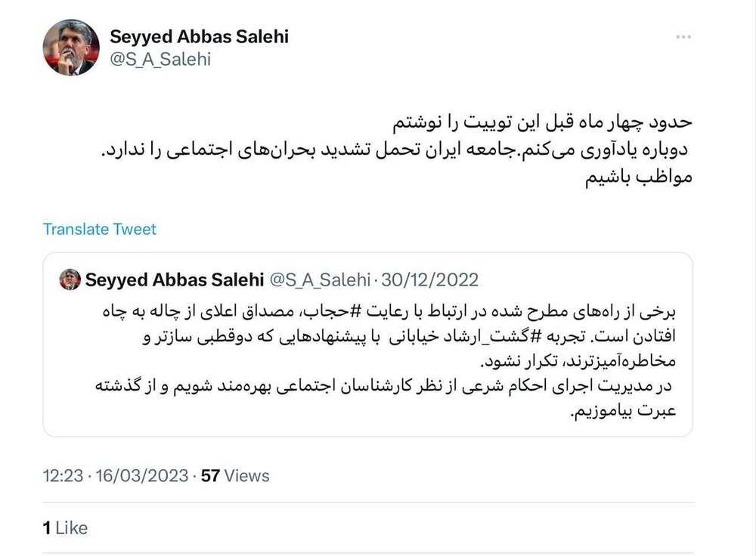Image resolution: width=756 pixels, height=556 pixels.
Task: Click the Translate Tweet link
Action: tap(100, 229)
